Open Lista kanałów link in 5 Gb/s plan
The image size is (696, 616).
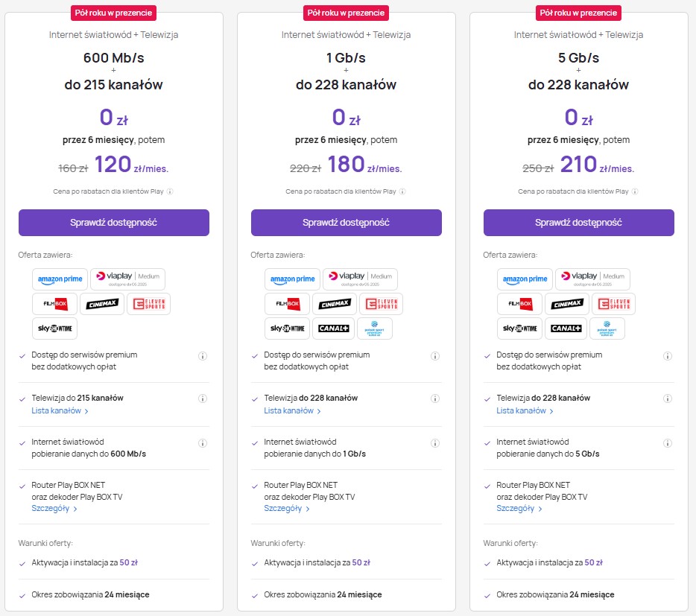(525, 411)
